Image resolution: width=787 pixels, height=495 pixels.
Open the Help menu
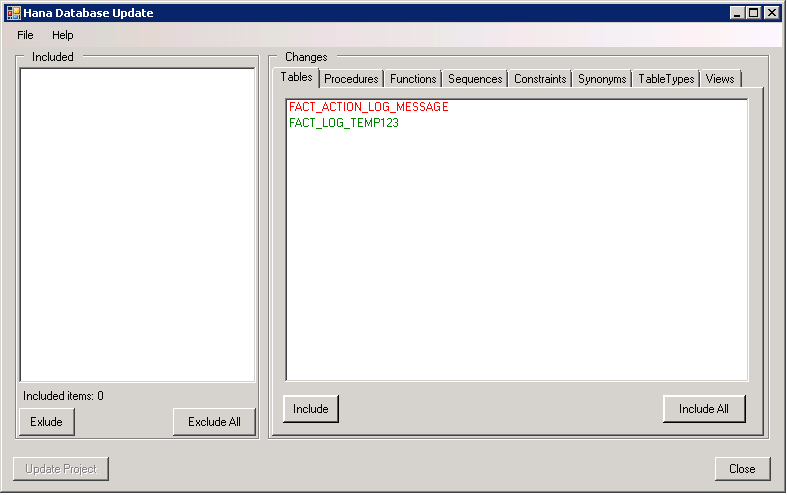point(63,35)
